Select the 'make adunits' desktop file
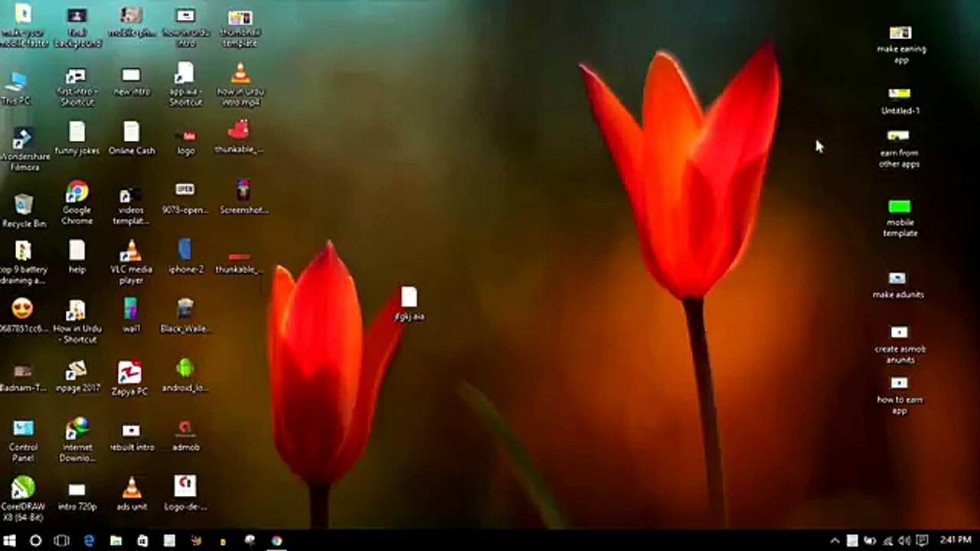Image resolution: width=980 pixels, height=551 pixels. click(898, 285)
